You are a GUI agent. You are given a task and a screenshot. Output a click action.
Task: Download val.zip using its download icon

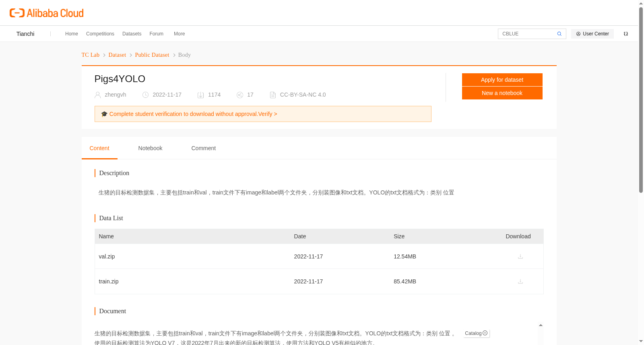[520, 256]
